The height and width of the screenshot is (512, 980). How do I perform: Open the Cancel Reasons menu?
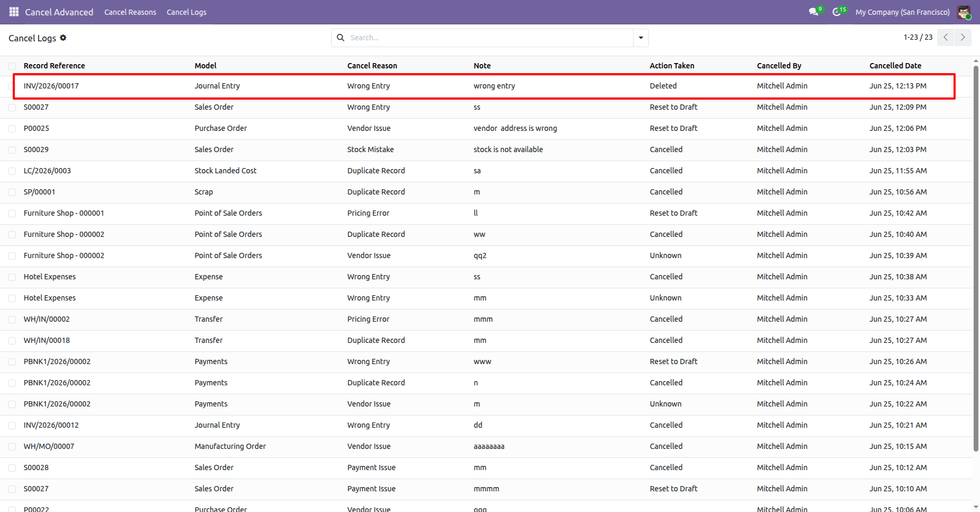point(130,12)
